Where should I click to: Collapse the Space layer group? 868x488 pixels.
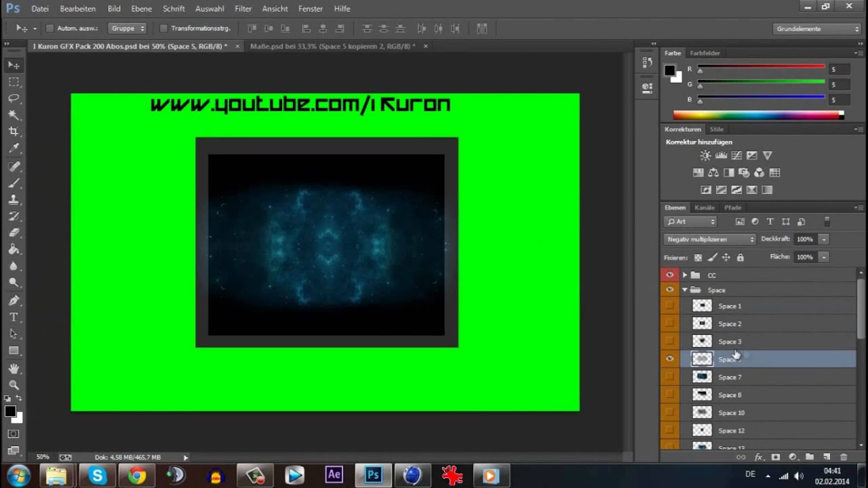pos(684,290)
